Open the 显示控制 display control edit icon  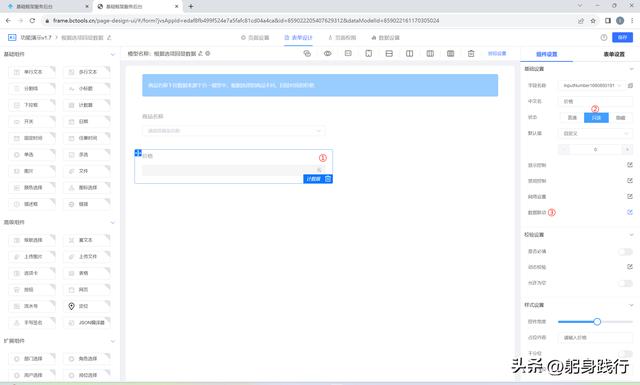[630, 165]
